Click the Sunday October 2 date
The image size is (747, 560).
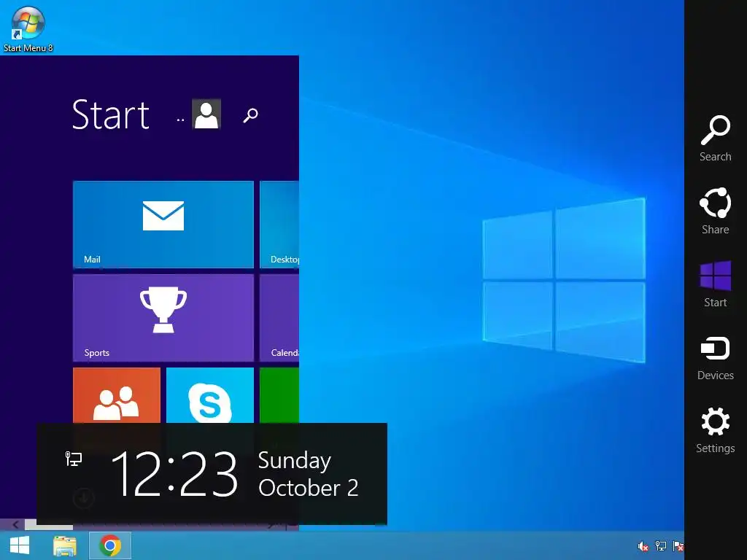308,474
